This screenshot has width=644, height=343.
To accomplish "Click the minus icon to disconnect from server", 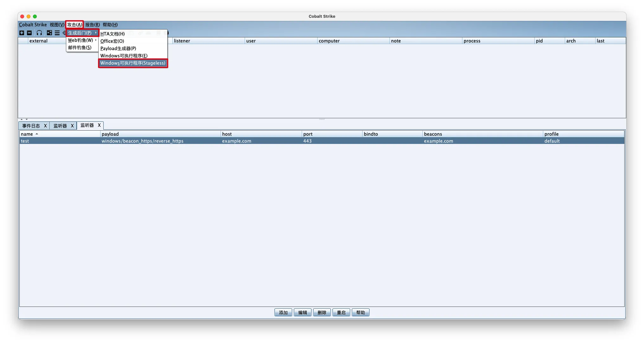I will click(29, 33).
